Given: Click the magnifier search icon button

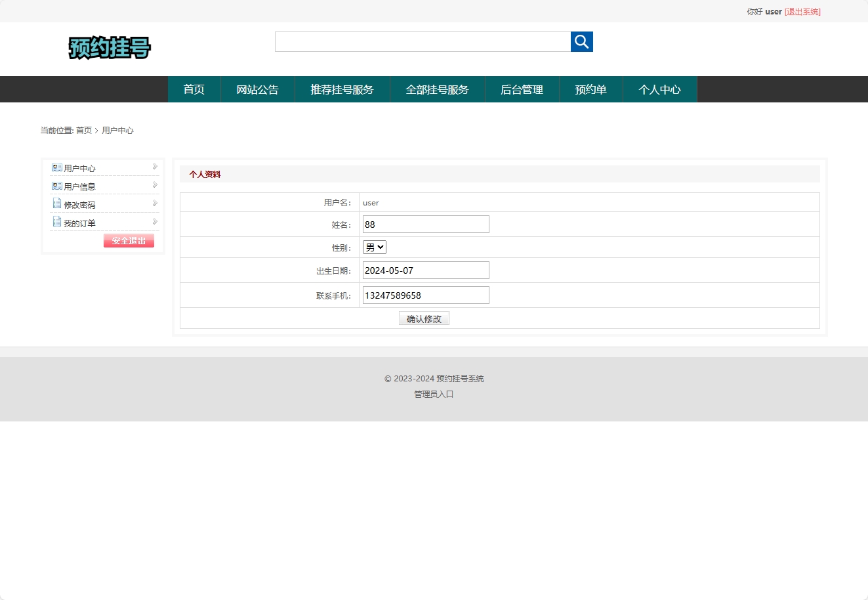Looking at the screenshot, I should 582,41.
